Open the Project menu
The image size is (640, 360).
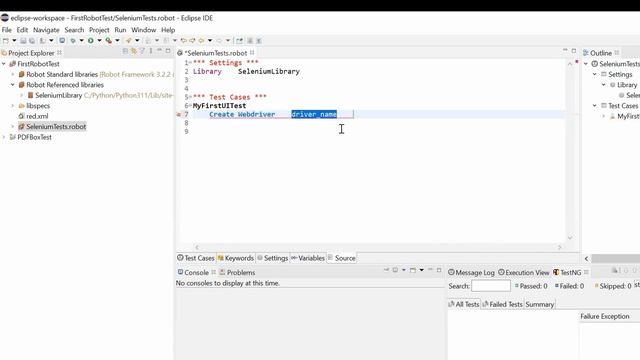tap(99, 30)
